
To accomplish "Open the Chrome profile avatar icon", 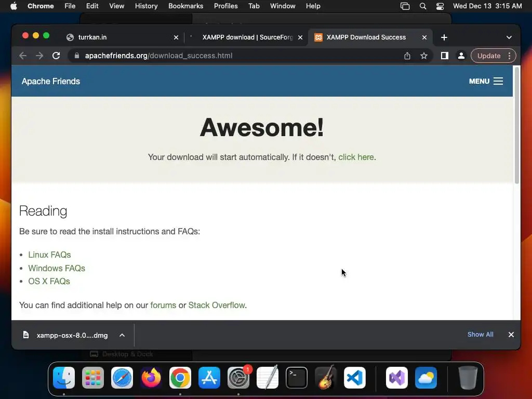I will [461, 56].
